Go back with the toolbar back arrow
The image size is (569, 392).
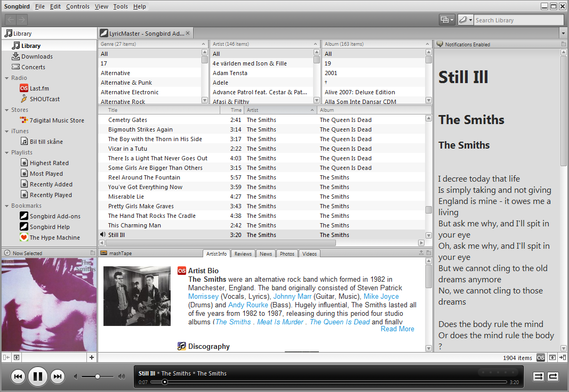[x=11, y=20]
